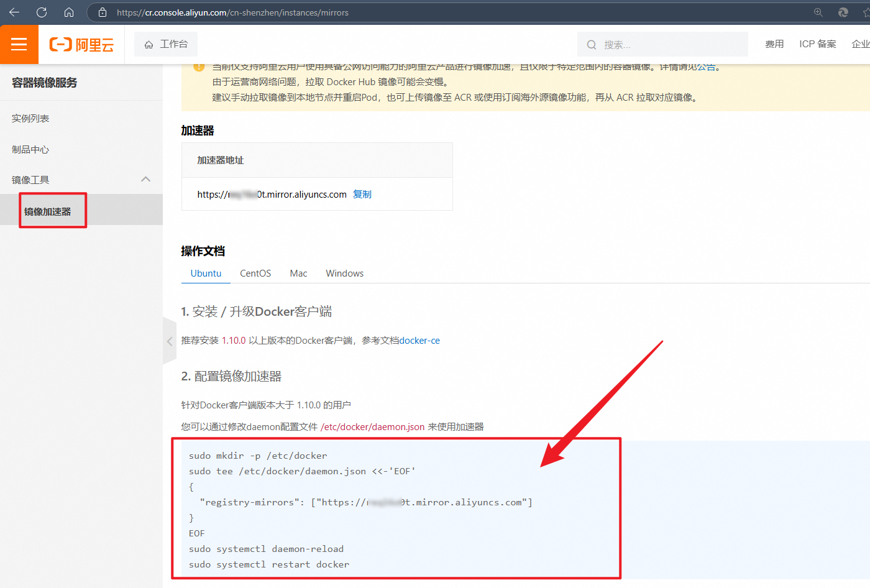Open 制品中心 in the sidebar

[30, 150]
